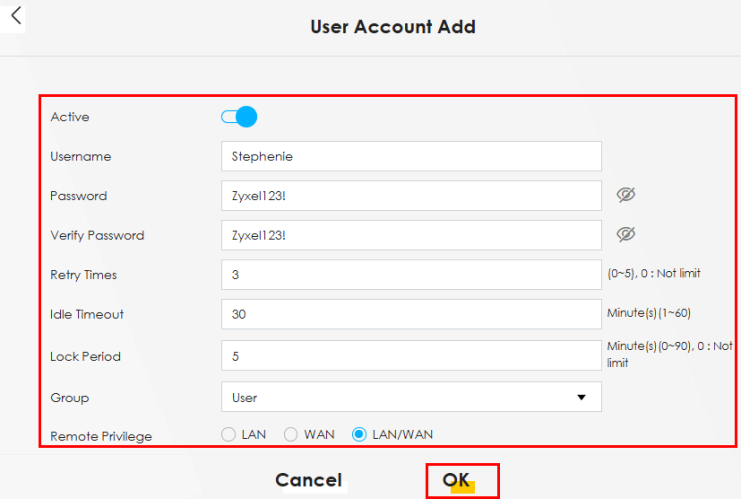Select the WAN remote privilege option
741x499 pixels.
tap(291, 435)
